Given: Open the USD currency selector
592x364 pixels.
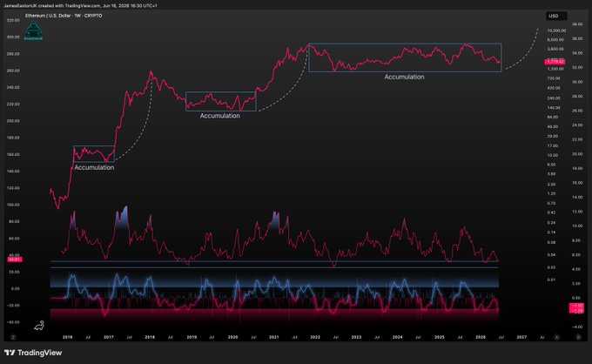Looking at the screenshot, I should click(556, 16).
